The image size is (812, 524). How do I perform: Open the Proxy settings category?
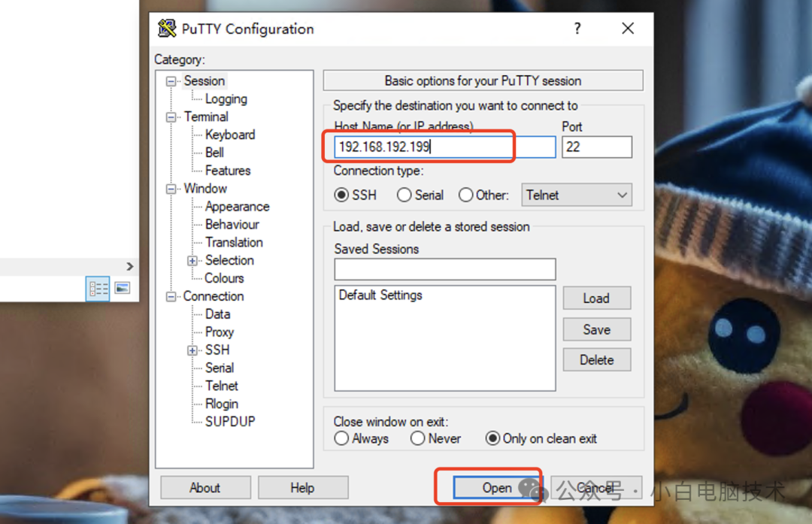[220, 332]
